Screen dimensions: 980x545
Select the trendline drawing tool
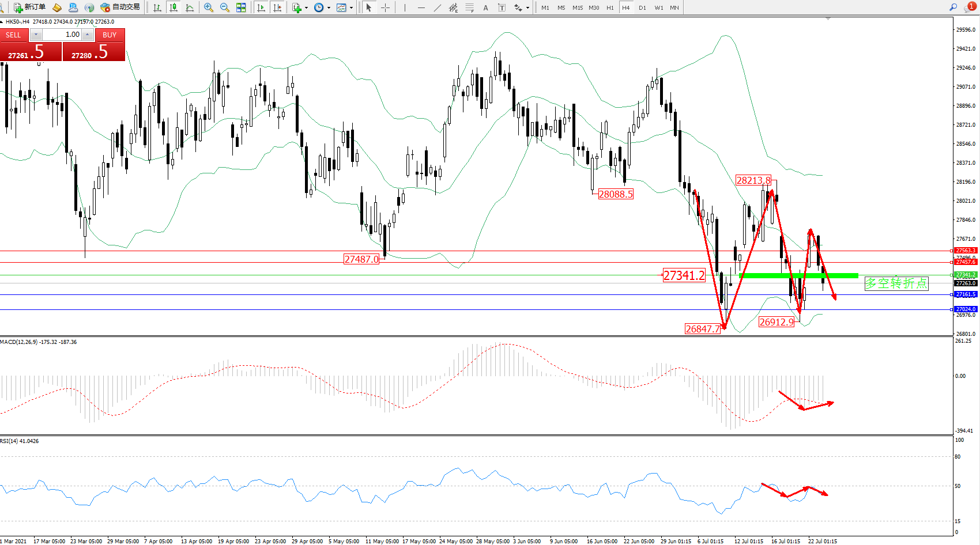438,7
